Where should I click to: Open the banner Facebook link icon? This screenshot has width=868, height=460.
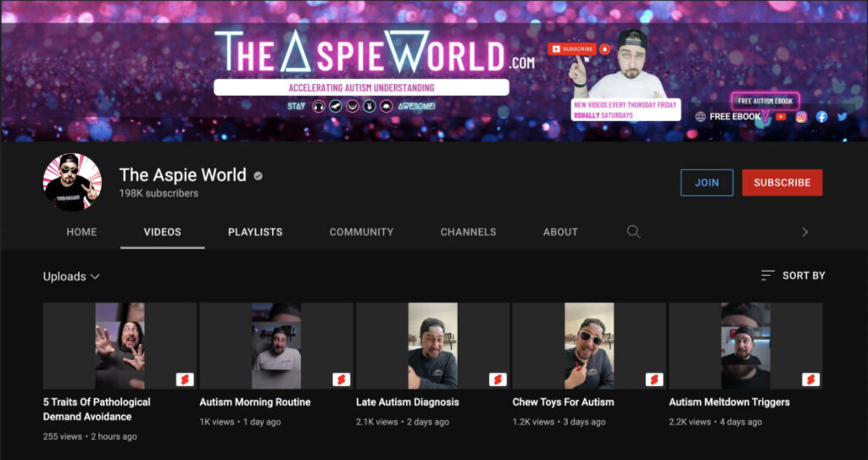[x=822, y=117]
